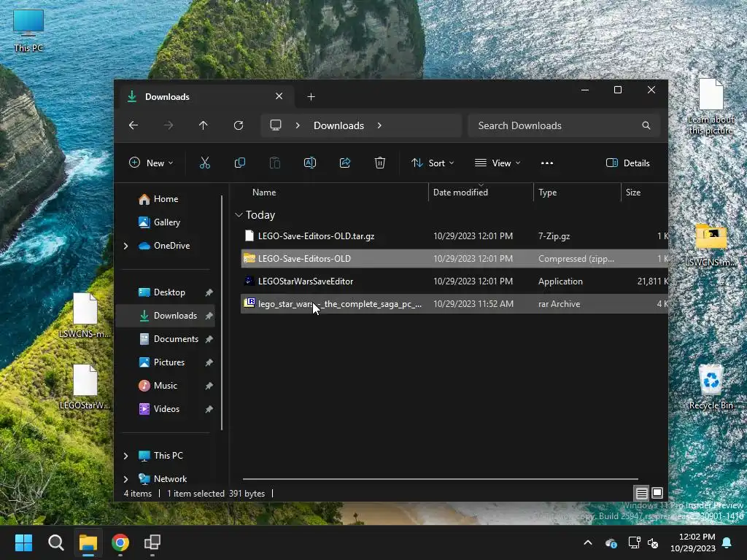
Task: Open the See more ellipsis menu
Action: click(547, 163)
